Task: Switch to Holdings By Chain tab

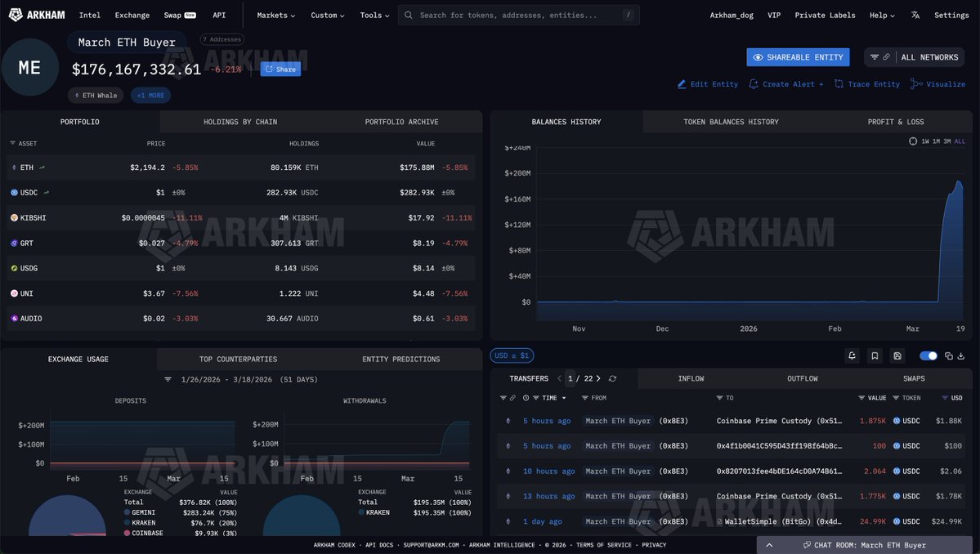Action: (240, 122)
